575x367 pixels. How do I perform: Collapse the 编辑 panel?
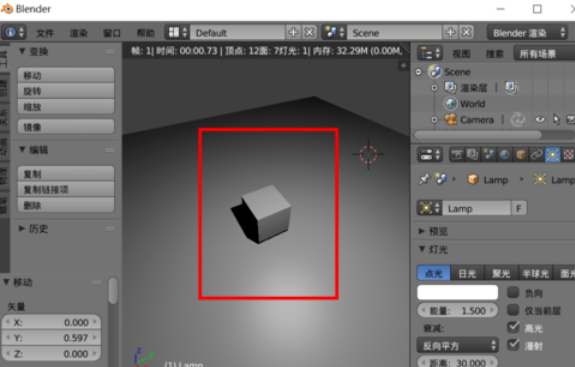(22, 150)
